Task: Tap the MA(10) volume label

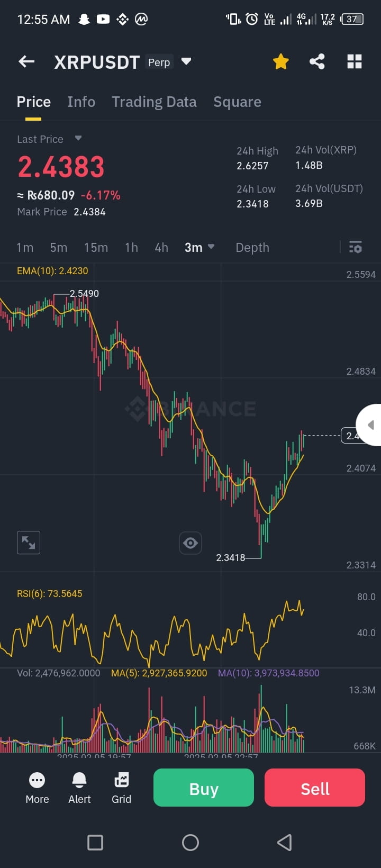Action: pyautogui.click(x=269, y=673)
